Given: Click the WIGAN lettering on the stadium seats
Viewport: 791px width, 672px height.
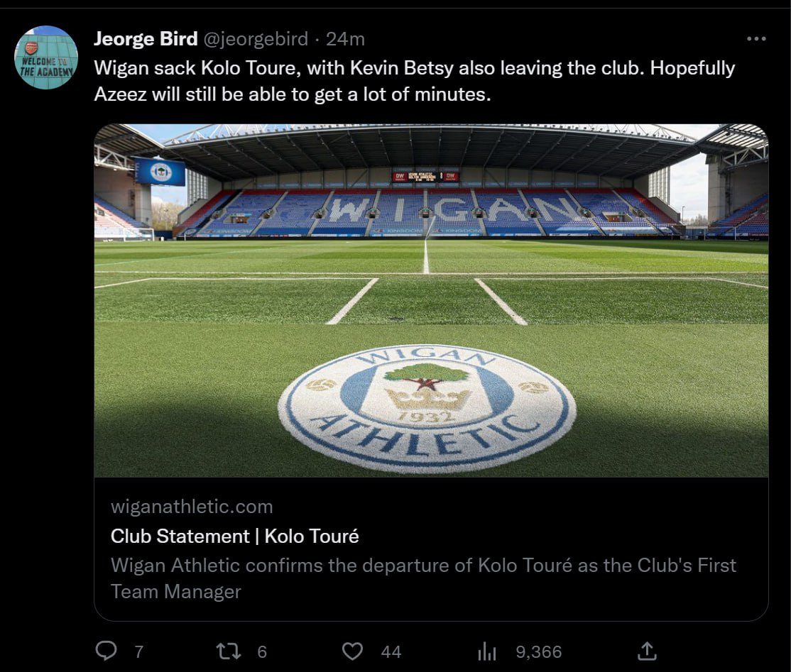Looking at the screenshot, I should click(428, 209).
